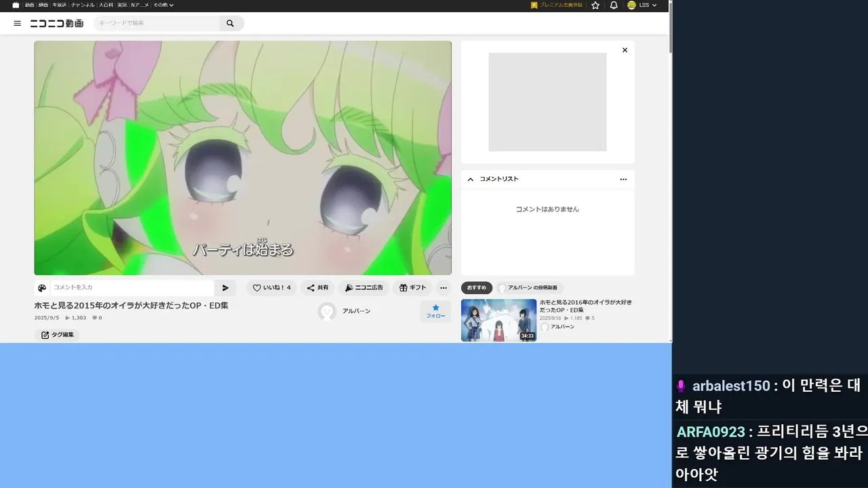The height and width of the screenshot is (488, 868).
Task: Focus the keyword search field
Action: click(157, 23)
